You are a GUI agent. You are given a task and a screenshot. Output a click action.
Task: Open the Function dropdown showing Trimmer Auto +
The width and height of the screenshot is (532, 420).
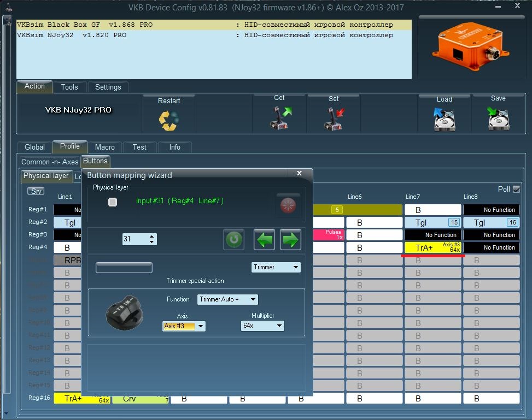[x=227, y=299]
